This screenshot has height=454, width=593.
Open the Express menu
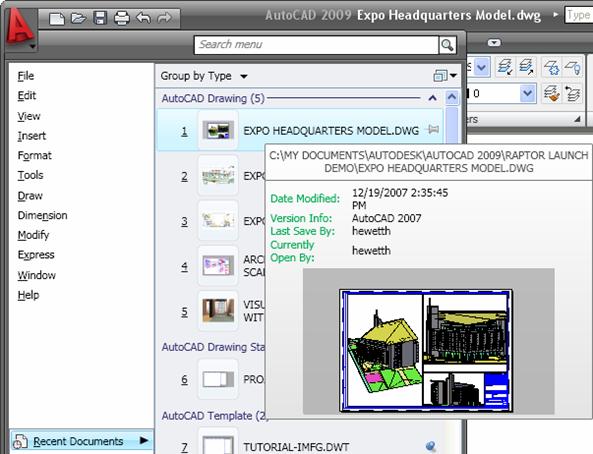pyautogui.click(x=36, y=255)
